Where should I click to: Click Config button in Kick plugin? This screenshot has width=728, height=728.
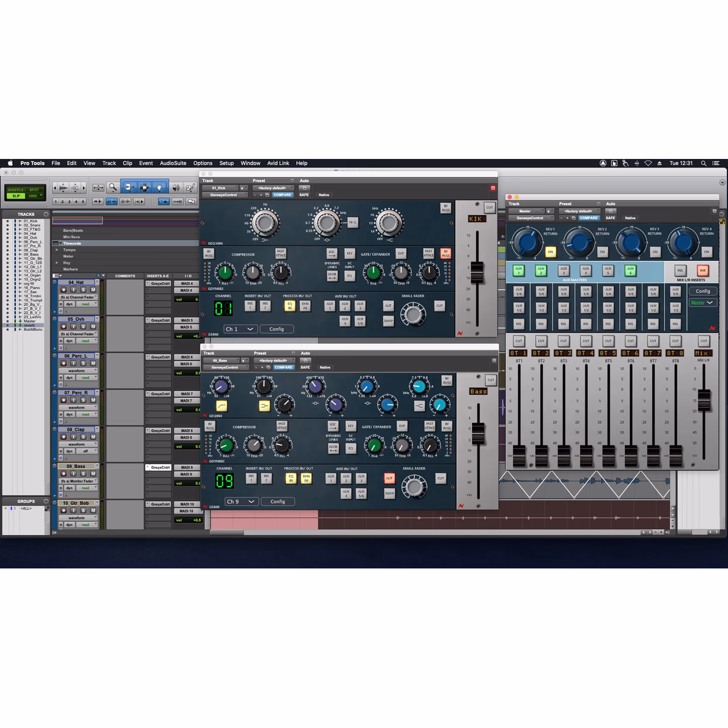coord(277,329)
